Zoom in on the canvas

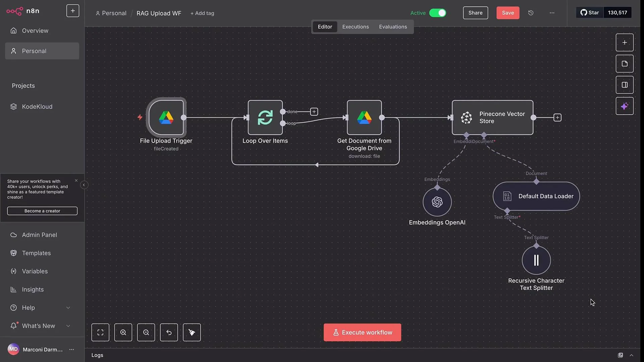click(123, 333)
